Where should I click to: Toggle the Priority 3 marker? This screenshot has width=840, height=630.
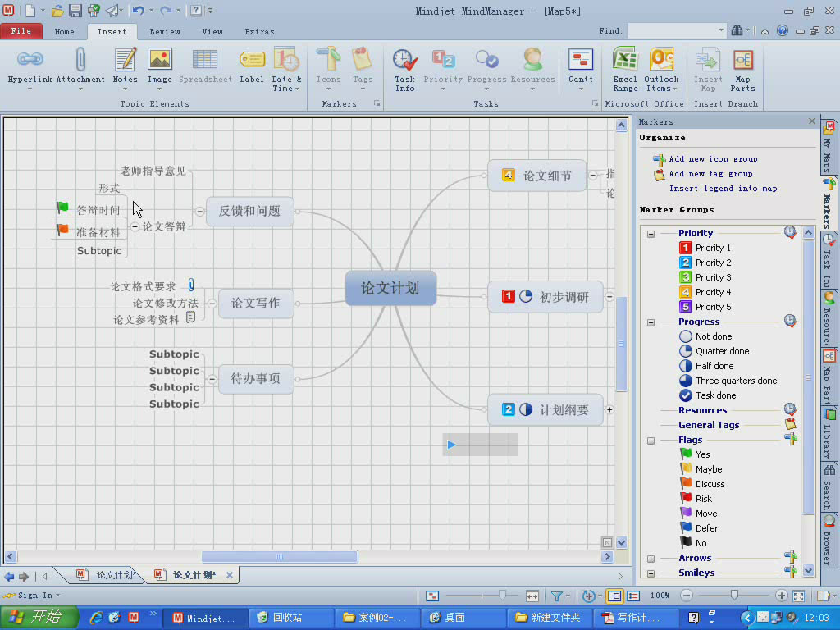705,277
